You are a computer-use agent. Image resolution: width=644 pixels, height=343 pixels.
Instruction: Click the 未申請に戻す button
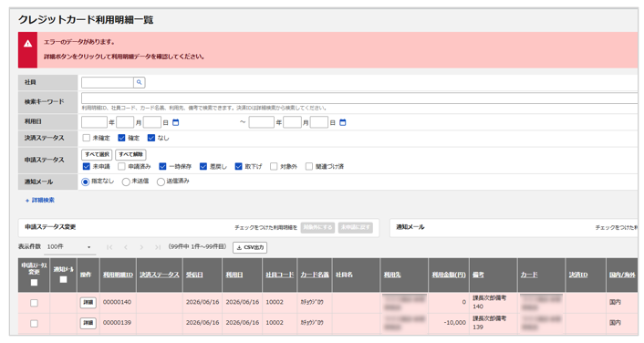(356, 227)
